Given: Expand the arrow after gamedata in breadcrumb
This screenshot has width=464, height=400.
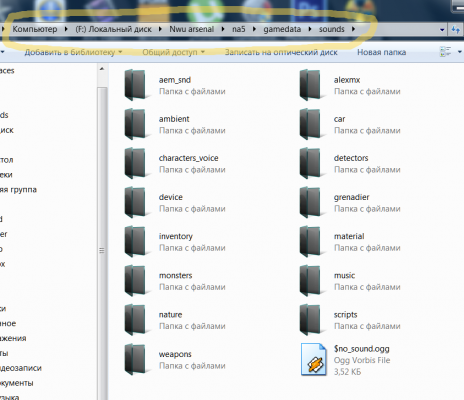Looking at the screenshot, I should point(310,29).
